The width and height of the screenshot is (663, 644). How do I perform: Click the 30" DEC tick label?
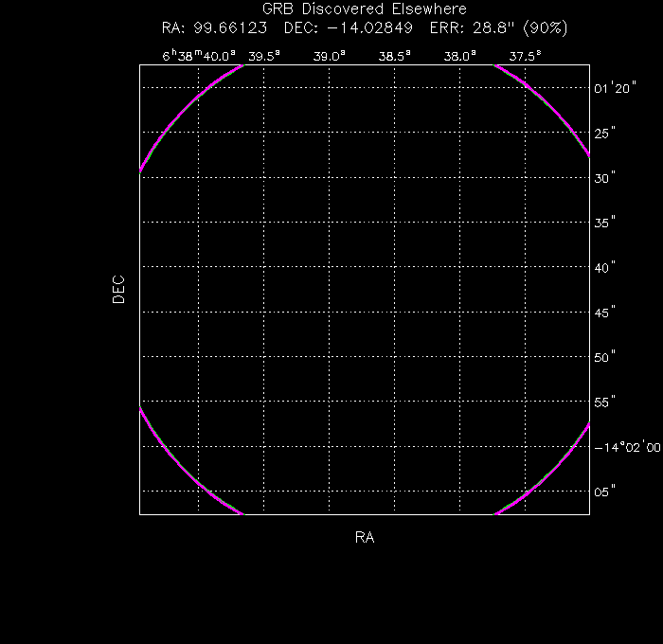coord(604,178)
